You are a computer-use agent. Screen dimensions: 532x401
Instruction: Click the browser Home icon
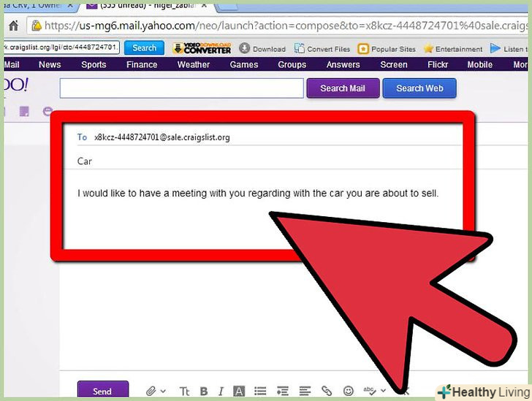[x=13, y=26]
